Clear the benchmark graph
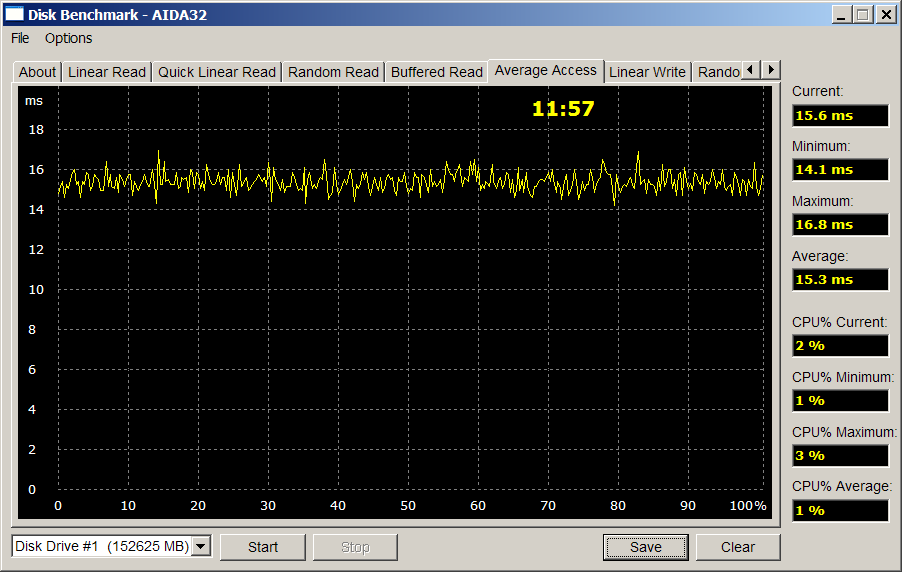This screenshot has width=902, height=572. point(738,547)
